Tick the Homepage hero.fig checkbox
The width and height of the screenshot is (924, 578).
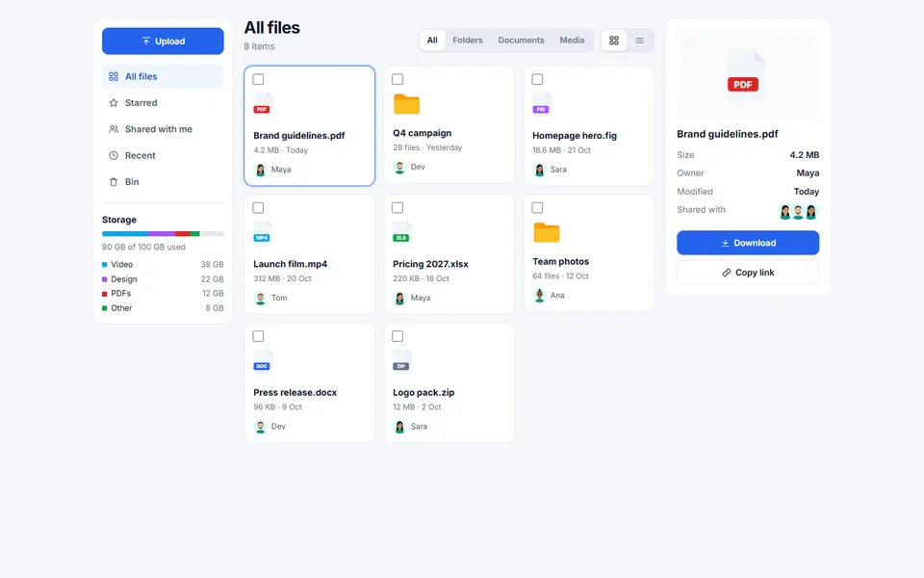click(x=537, y=79)
